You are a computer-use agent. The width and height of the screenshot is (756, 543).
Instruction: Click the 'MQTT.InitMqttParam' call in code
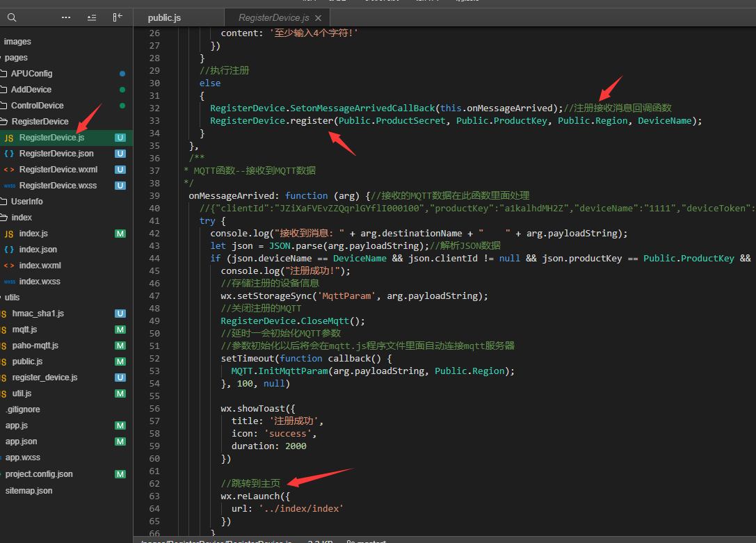280,371
